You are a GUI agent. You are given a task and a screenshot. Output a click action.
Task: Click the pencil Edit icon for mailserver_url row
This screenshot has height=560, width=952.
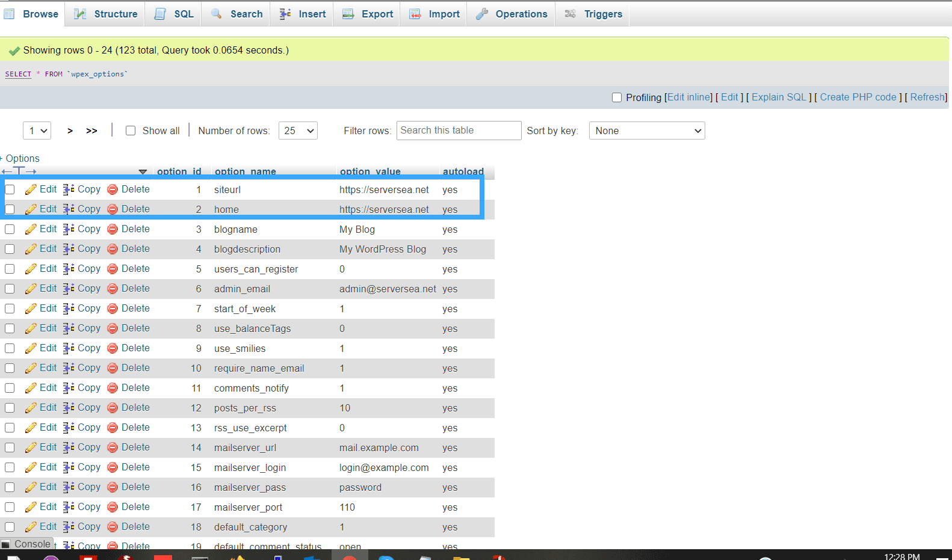[x=31, y=448]
